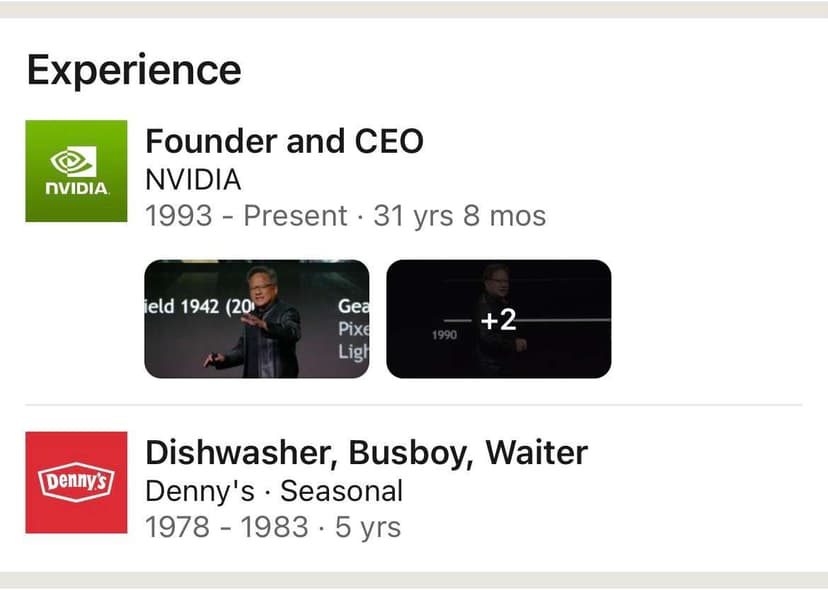View more media via the +2 thumbnail

coord(498,319)
